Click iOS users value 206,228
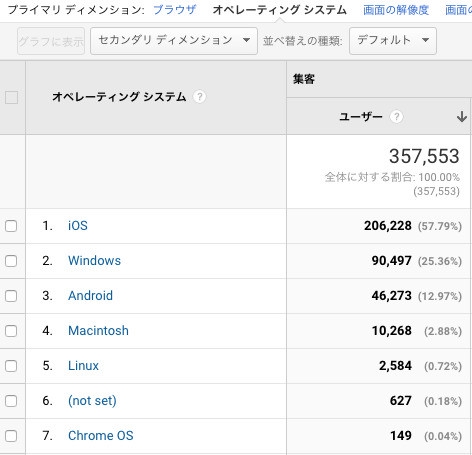Image resolution: width=472 pixels, height=455 pixels. coord(388,226)
